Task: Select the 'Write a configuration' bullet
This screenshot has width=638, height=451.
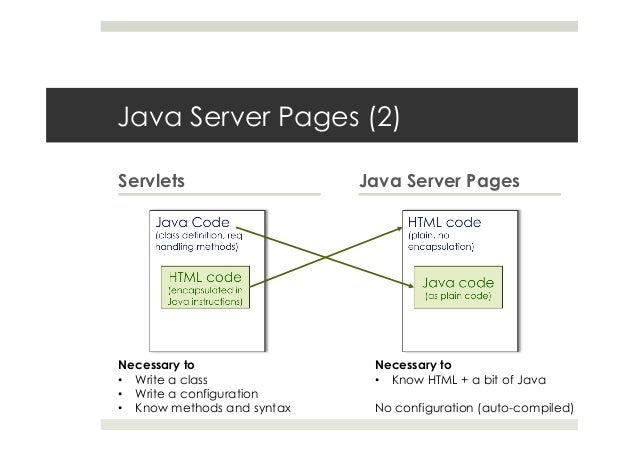Action: click(x=197, y=394)
